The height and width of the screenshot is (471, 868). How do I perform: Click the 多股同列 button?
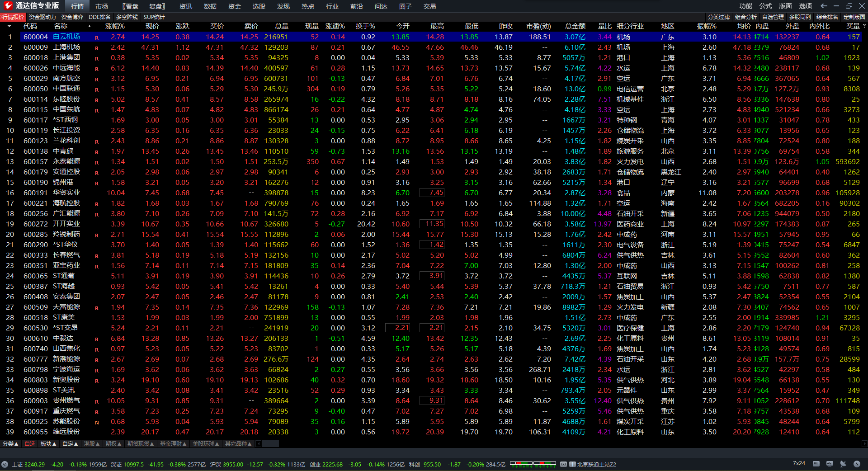pyautogui.click(x=800, y=17)
